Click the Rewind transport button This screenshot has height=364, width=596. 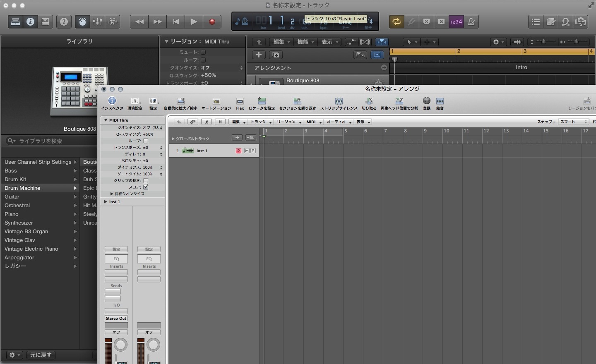tap(139, 22)
